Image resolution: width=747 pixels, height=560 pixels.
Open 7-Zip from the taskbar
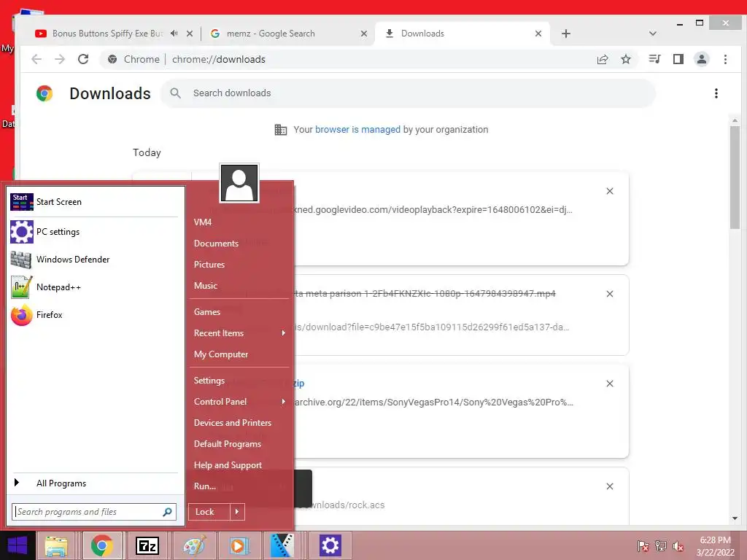coord(147,545)
